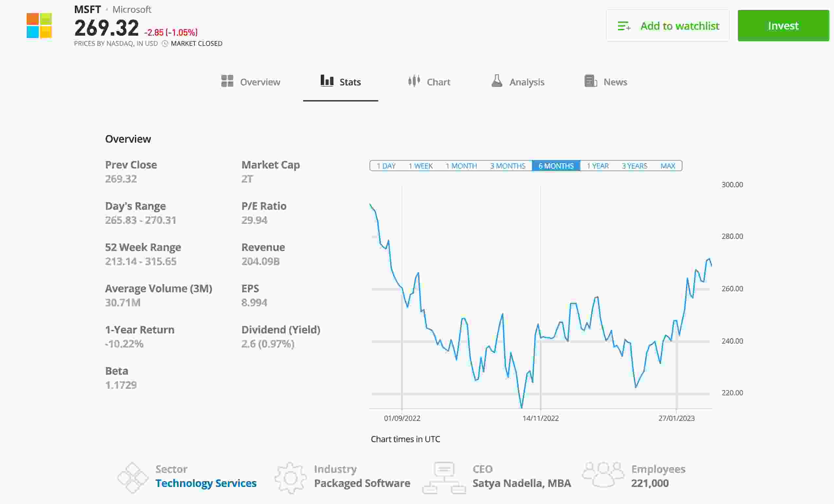Click the News document icon
Image resolution: width=834 pixels, height=504 pixels.
pyautogui.click(x=590, y=81)
